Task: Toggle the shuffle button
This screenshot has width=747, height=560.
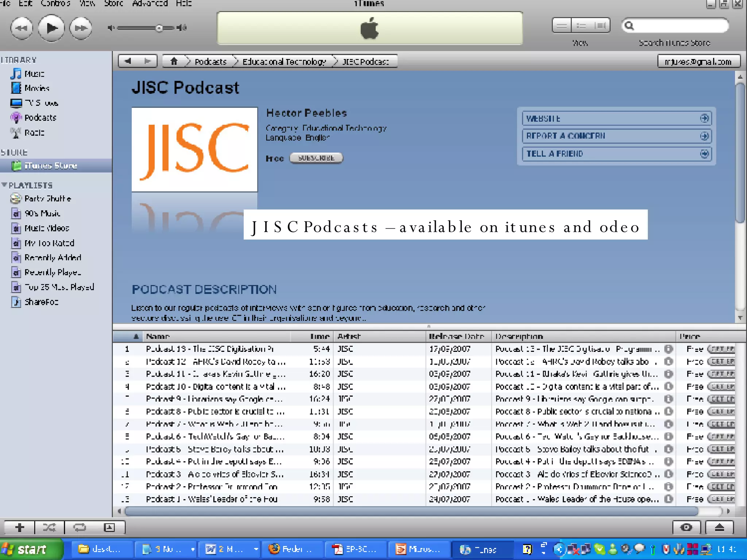Action: click(x=49, y=528)
